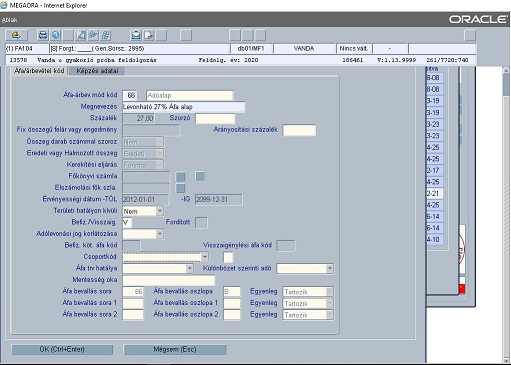Viewport: 511px width, 365px height.
Task: Click the Elszámolási fők. szla. input field
Action: point(146,188)
